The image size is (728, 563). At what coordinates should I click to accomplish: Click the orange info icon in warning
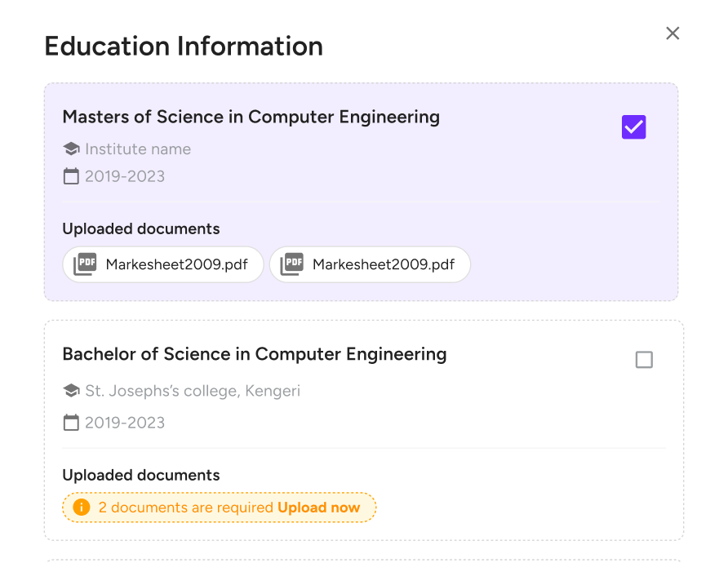click(x=81, y=508)
